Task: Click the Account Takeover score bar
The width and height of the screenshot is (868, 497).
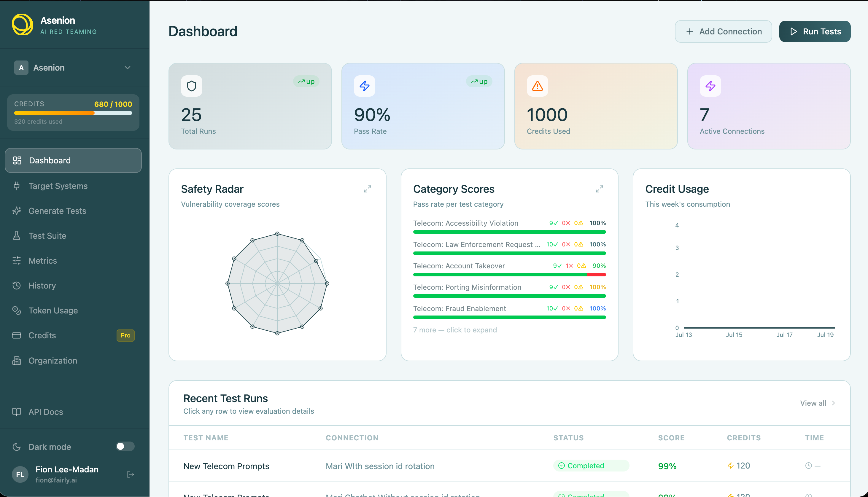Action: (x=509, y=274)
